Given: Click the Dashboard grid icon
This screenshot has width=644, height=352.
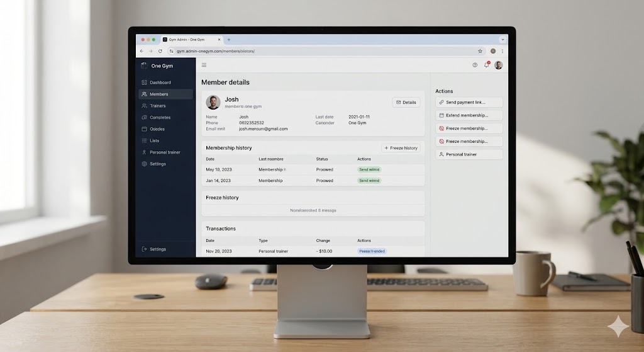Looking at the screenshot, I should click(x=144, y=82).
